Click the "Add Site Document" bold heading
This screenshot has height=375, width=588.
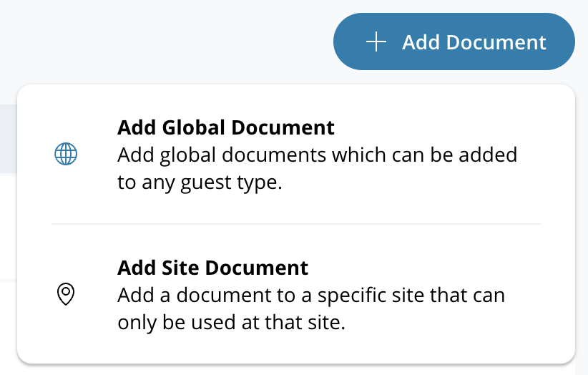coord(212,268)
